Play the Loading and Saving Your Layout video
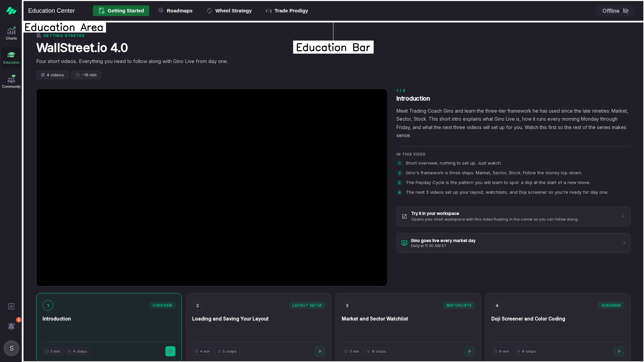644x362 pixels. click(x=320, y=351)
